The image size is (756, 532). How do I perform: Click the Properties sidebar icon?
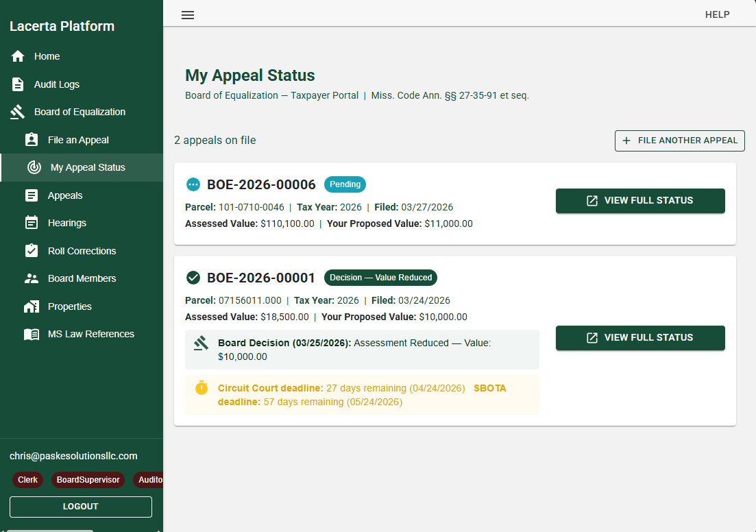[31, 306]
